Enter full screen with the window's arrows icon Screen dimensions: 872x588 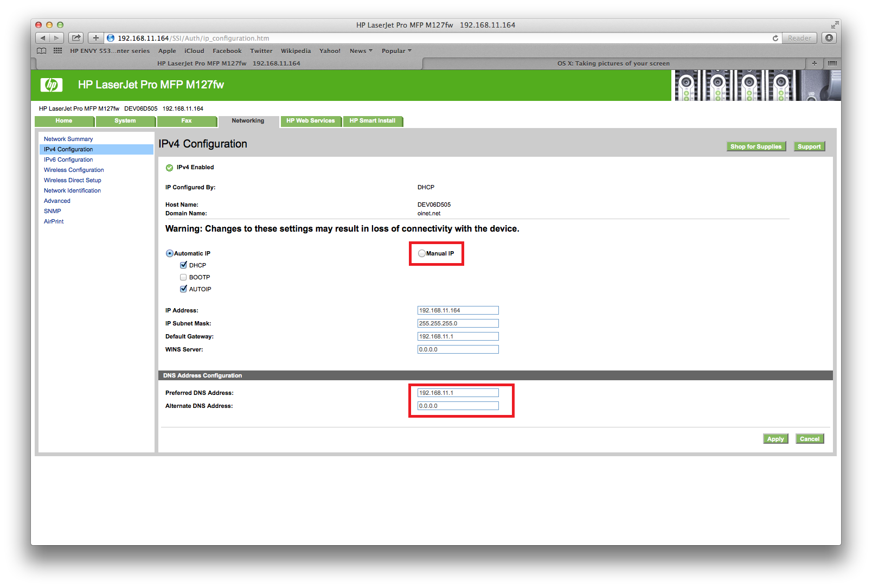835,25
